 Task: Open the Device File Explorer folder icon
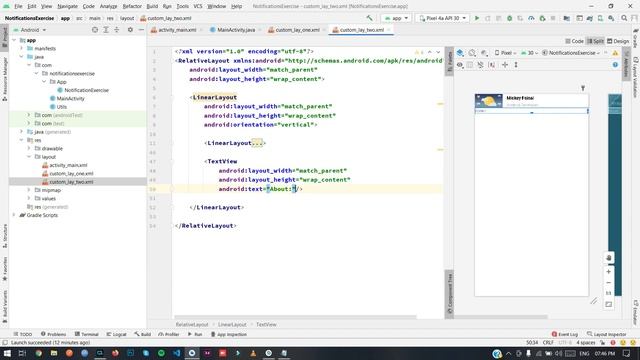pos(567,18)
